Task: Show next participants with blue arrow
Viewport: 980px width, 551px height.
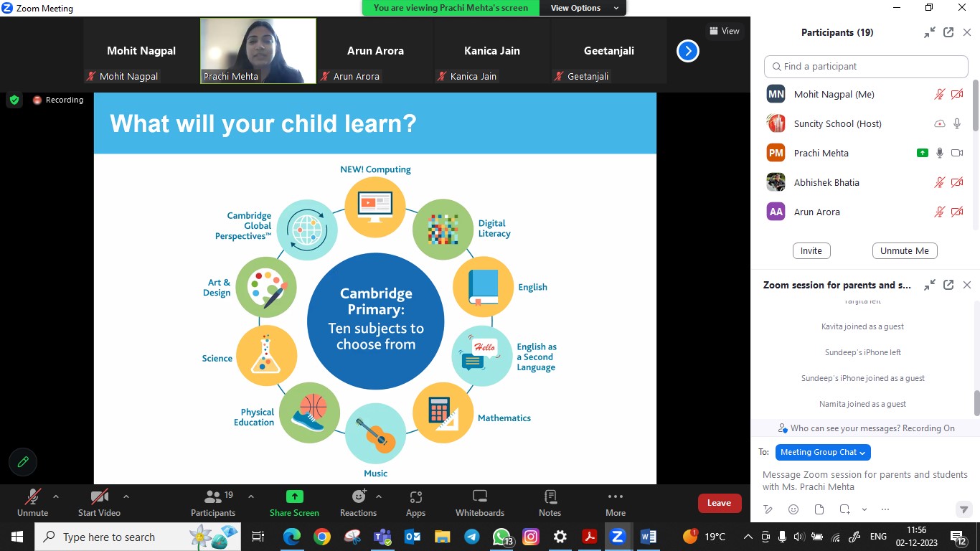Action: [x=687, y=51]
